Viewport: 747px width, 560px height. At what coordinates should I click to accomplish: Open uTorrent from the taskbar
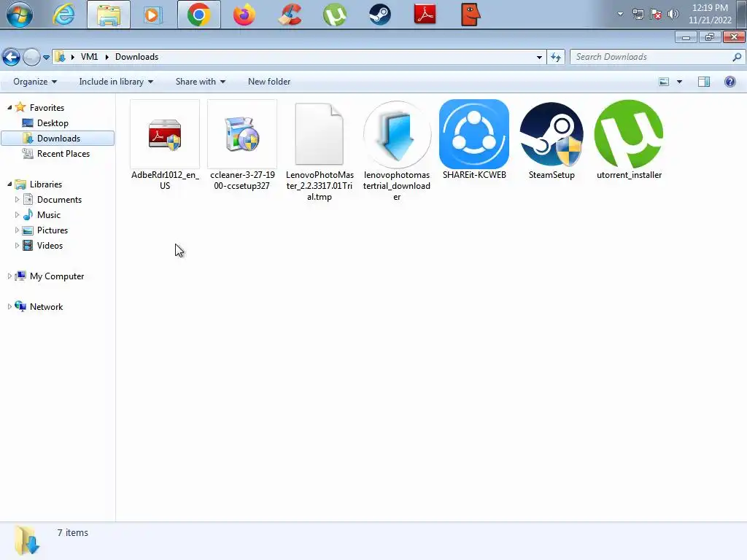(334, 15)
